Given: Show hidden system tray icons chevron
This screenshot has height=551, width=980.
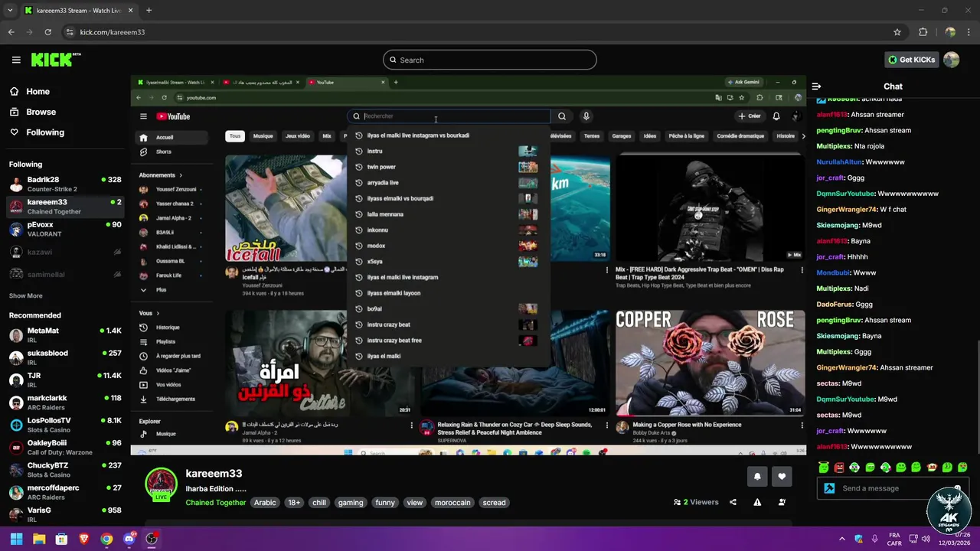Looking at the screenshot, I should pyautogui.click(x=841, y=539).
